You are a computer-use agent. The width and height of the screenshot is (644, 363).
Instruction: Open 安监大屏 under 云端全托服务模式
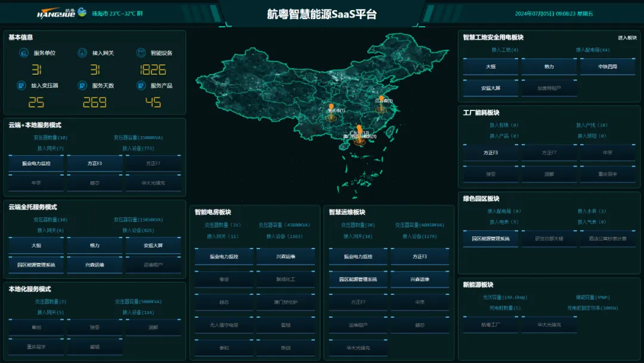click(153, 245)
